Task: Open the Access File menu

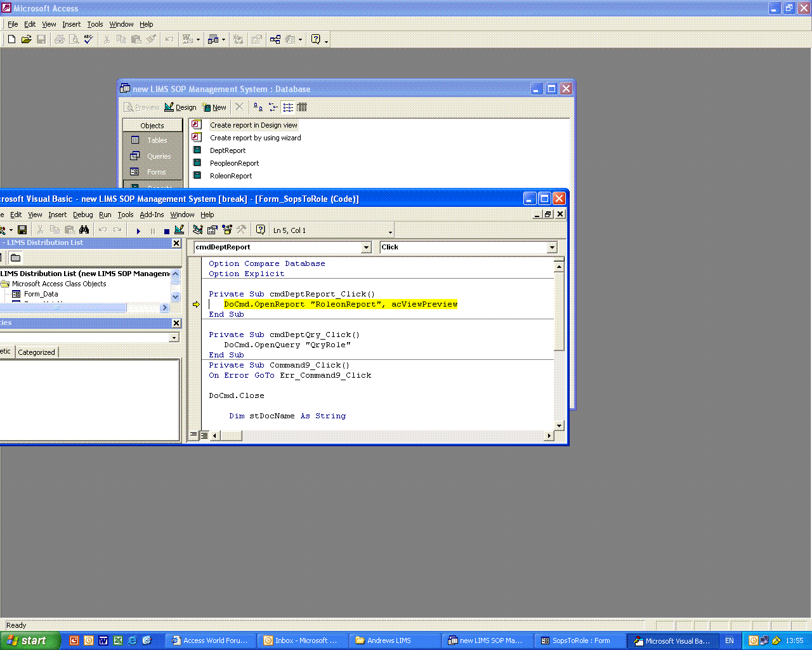Action: [x=13, y=24]
